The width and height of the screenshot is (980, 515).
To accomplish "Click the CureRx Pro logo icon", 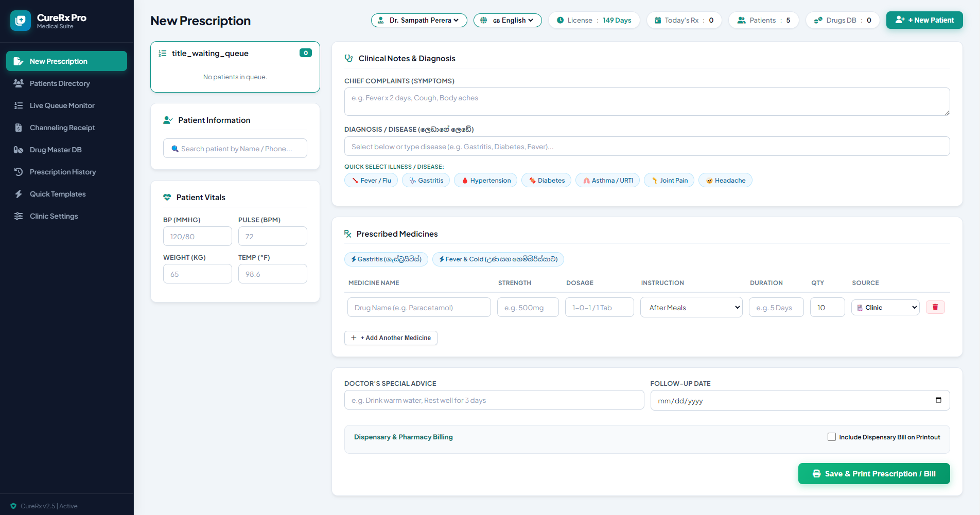I will [x=21, y=21].
